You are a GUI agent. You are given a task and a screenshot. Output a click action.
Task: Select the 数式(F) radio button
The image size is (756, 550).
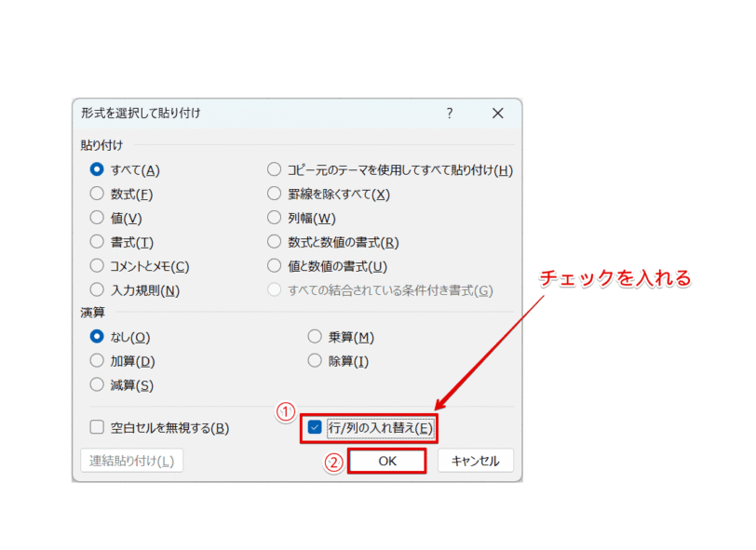97,194
